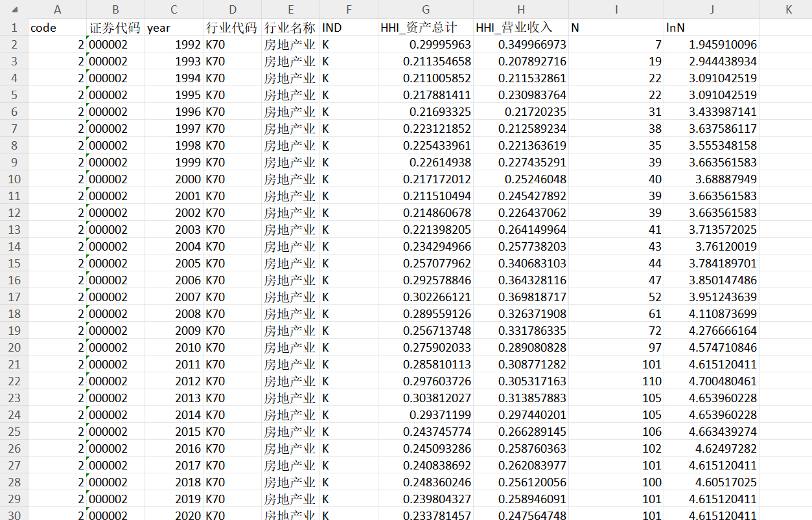Select N cell with value 7
812x520 pixels.
click(x=616, y=45)
